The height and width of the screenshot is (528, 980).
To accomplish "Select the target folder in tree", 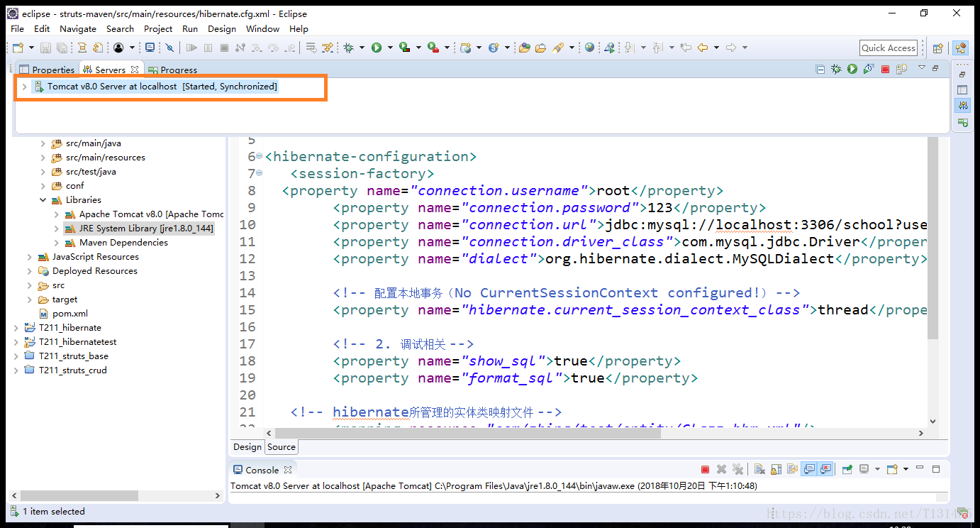I will pyautogui.click(x=58, y=299).
